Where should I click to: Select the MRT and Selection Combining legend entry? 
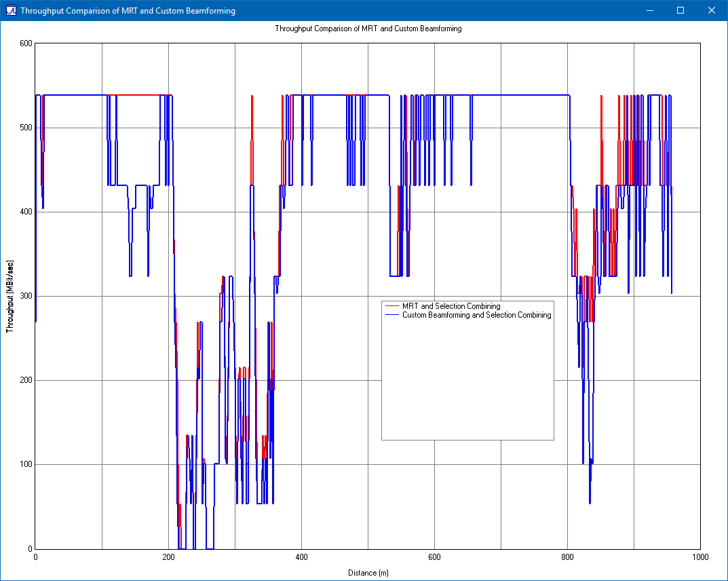(451, 306)
